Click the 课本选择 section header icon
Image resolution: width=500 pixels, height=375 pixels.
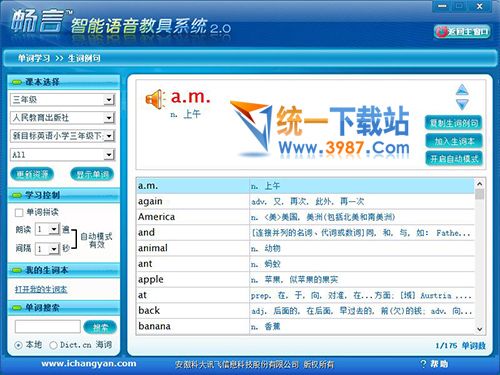point(17,82)
